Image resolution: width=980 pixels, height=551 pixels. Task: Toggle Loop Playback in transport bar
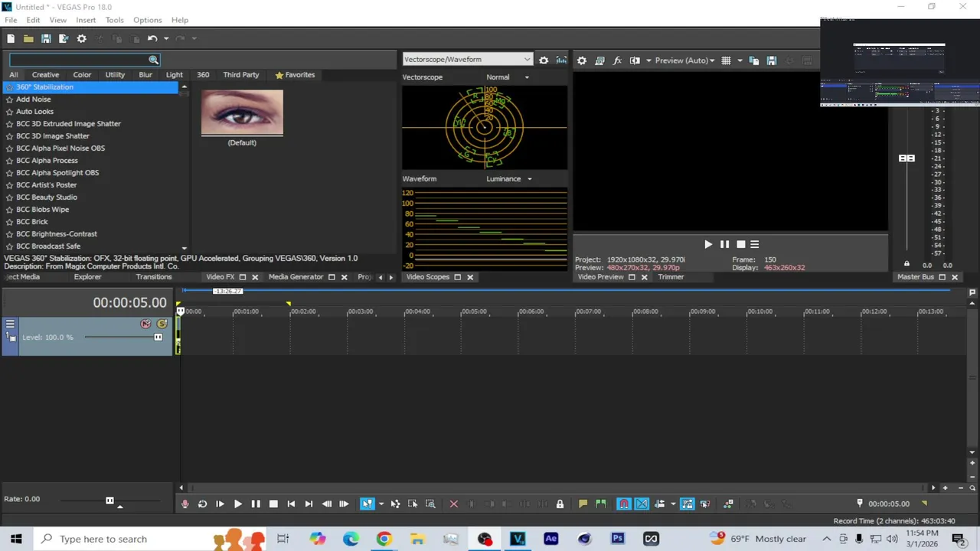pos(202,504)
